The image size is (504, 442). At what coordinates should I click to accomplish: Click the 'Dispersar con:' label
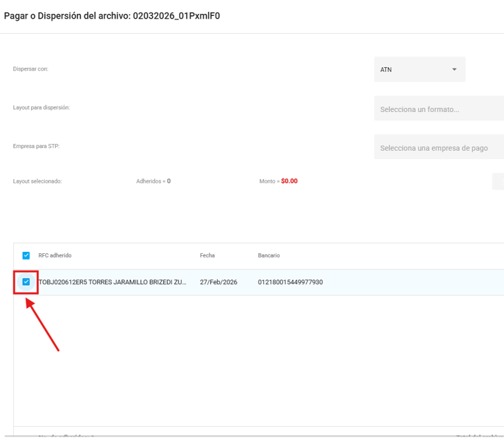coord(30,69)
